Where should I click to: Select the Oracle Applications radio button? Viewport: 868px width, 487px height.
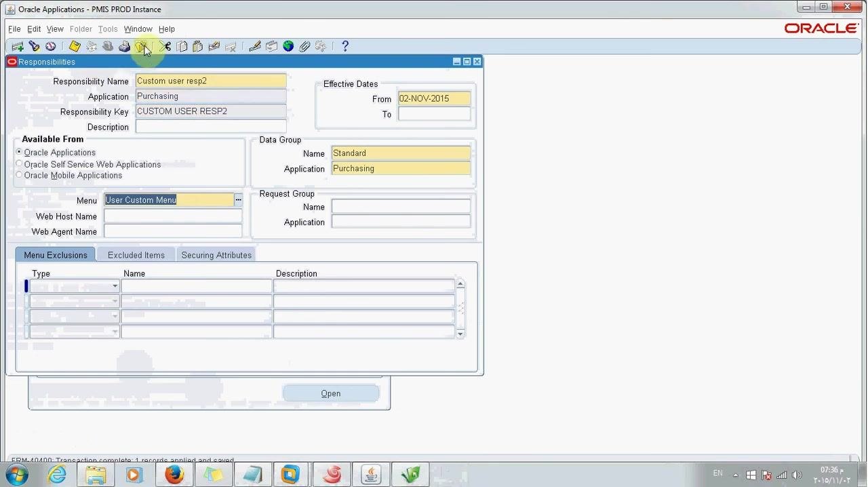[19, 152]
